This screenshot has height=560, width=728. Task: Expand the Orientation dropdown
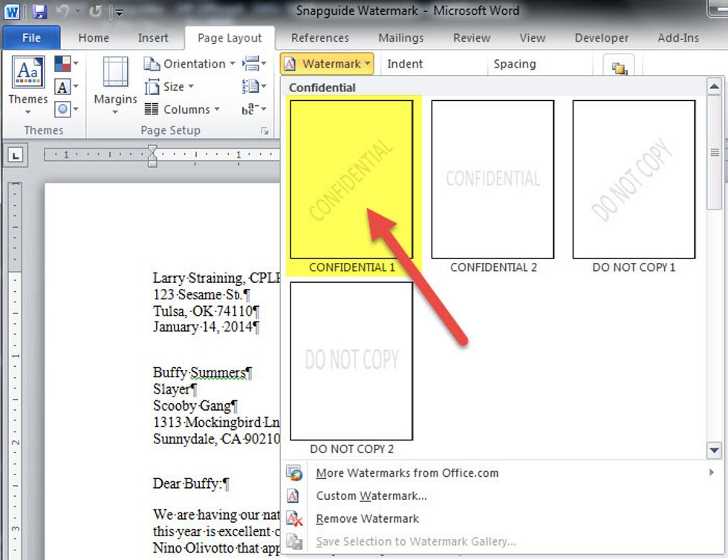[x=190, y=64]
